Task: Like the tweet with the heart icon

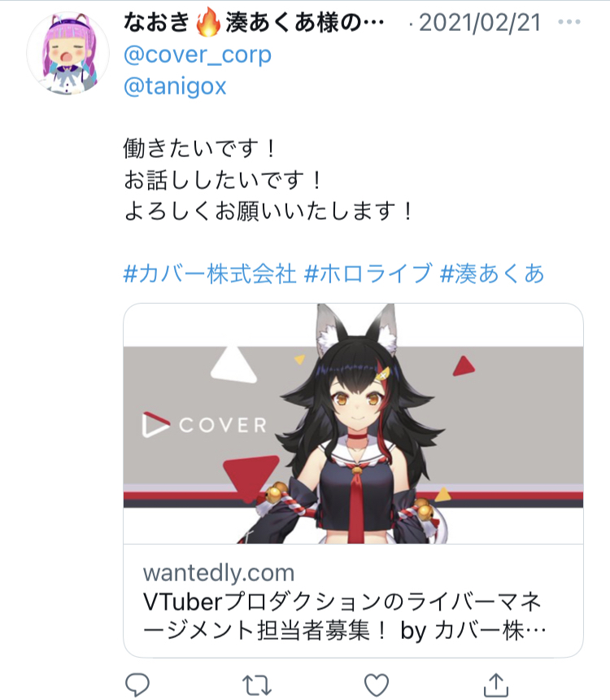Action: click(377, 685)
